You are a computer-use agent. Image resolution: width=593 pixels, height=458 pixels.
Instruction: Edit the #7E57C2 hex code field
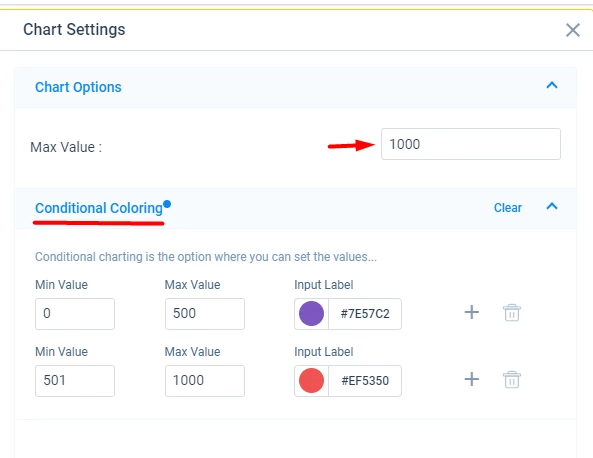click(365, 314)
